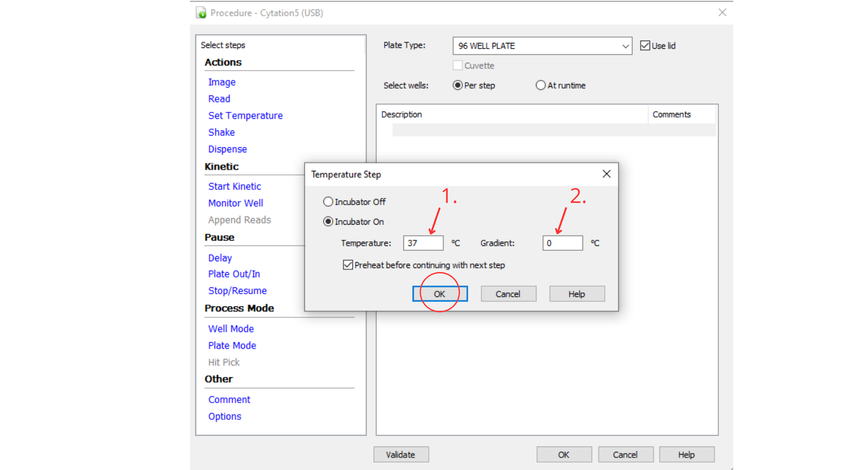The height and width of the screenshot is (470, 868).
Task: Click the Comments column header
Action: [x=682, y=115]
